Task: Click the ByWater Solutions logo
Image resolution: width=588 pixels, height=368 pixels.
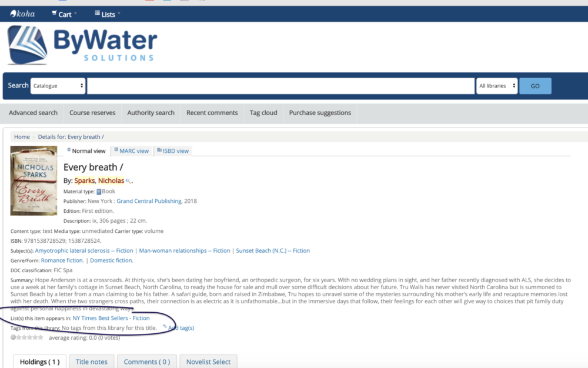Action: [x=82, y=45]
